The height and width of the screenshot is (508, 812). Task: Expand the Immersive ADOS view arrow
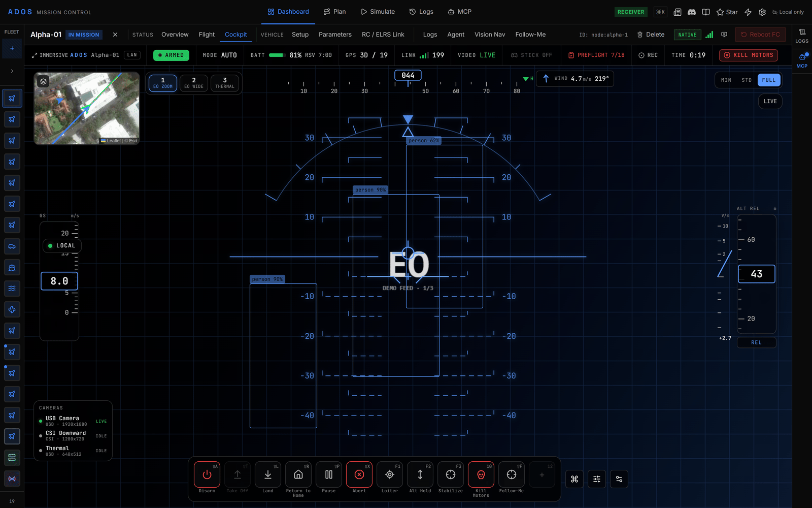34,55
